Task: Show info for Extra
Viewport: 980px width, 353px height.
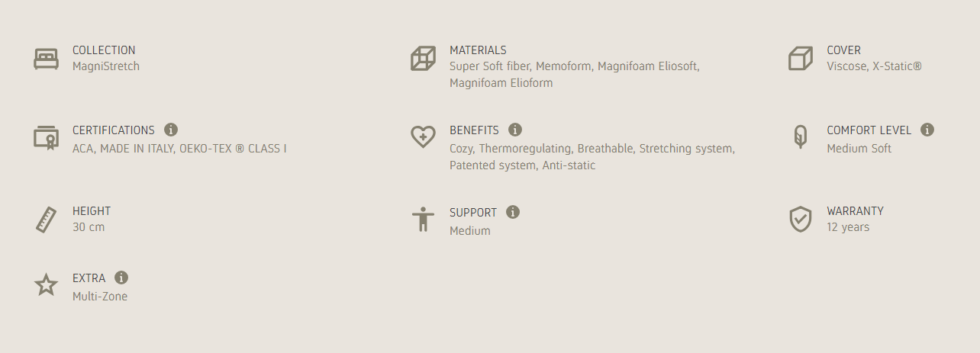Action: [121, 278]
